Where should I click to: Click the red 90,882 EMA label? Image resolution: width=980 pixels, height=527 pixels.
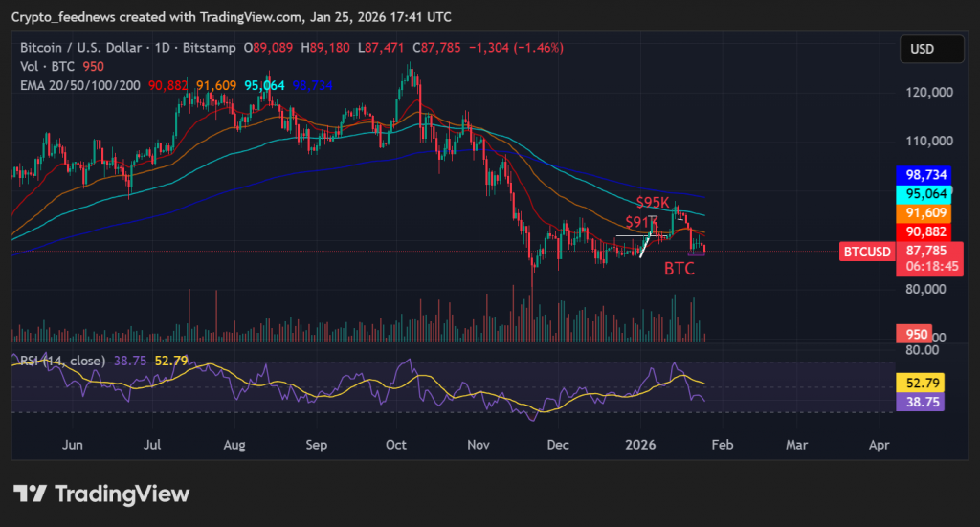click(x=921, y=231)
